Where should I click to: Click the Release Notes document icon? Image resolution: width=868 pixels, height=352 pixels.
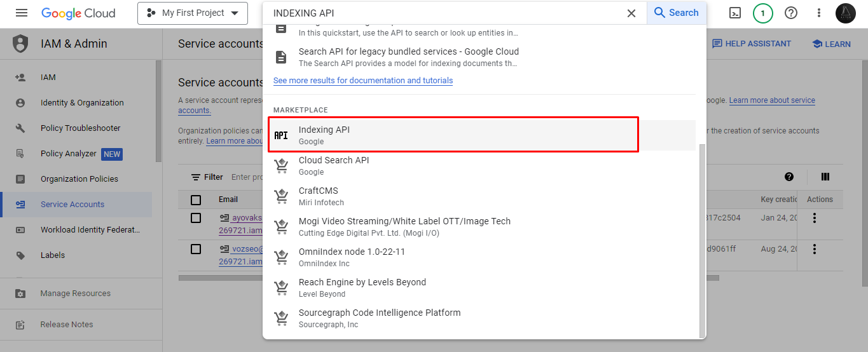tap(20, 324)
